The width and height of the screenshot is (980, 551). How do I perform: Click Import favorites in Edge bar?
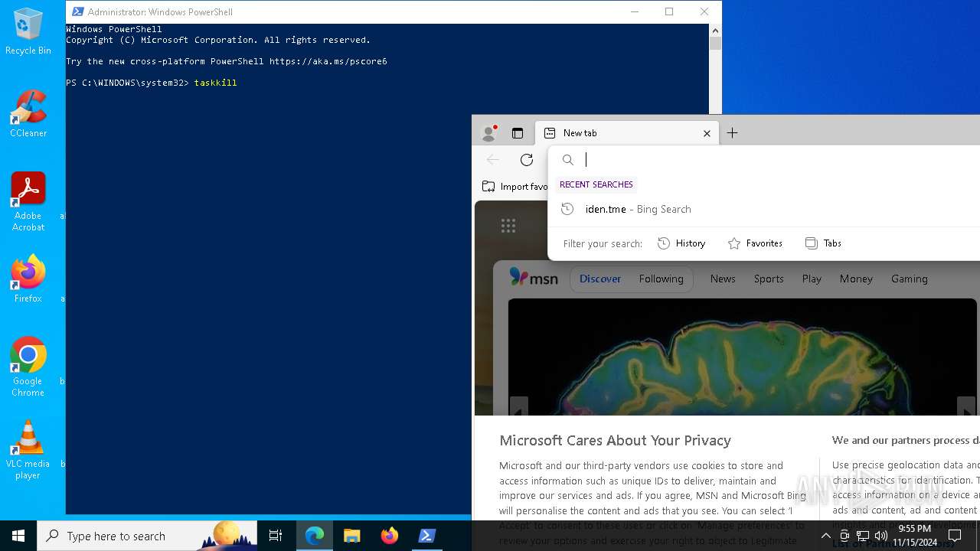pyautogui.click(x=515, y=186)
